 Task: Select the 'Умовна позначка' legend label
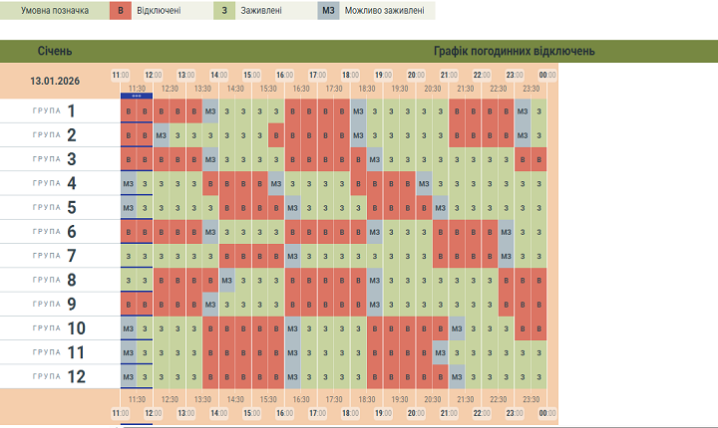(x=52, y=12)
